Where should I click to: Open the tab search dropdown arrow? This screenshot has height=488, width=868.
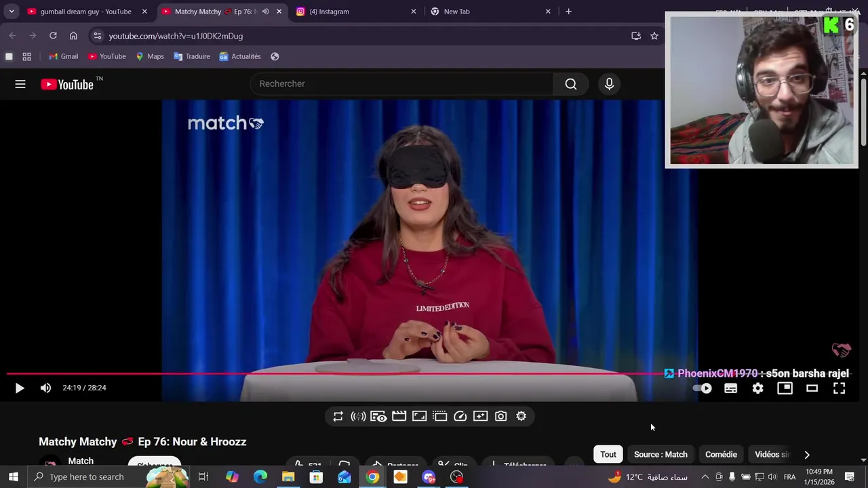tap(12, 12)
